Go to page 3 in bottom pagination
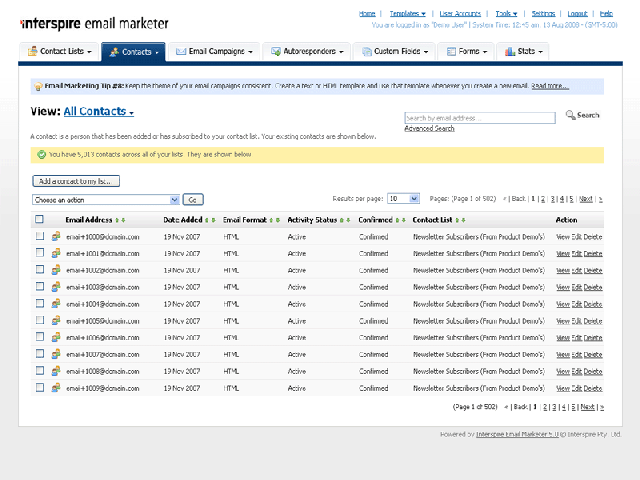This screenshot has height=480, width=640. pyautogui.click(x=554, y=407)
